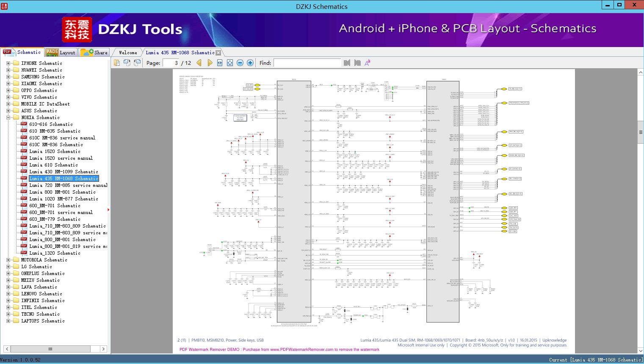Open Lumia 800 RM-801 Schematic
The image size is (644, 364).
(62, 192)
